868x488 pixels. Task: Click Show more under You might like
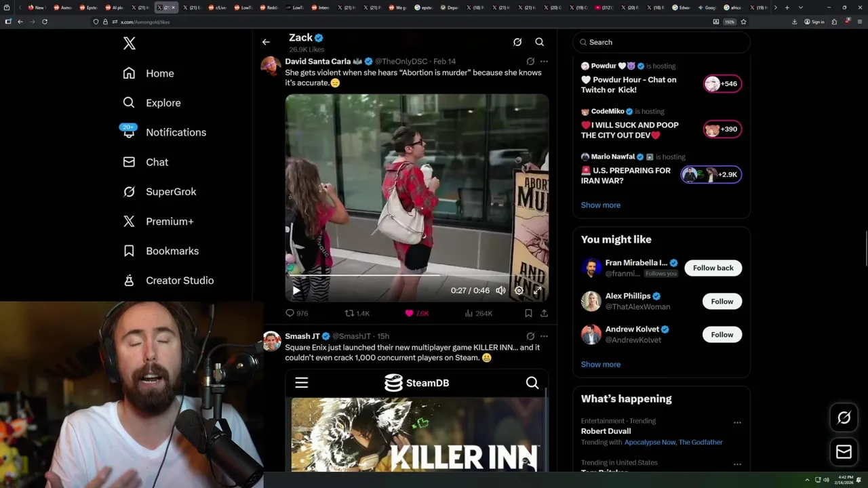click(x=600, y=364)
